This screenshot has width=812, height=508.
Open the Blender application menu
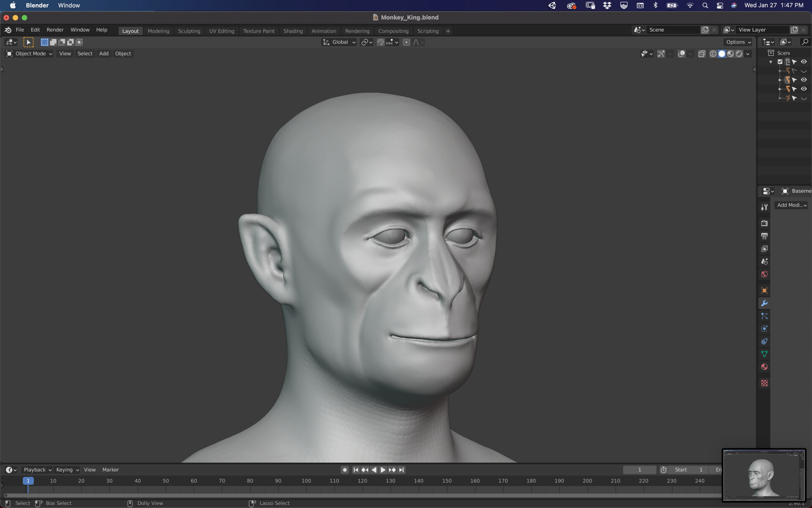click(x=7, y=30)
